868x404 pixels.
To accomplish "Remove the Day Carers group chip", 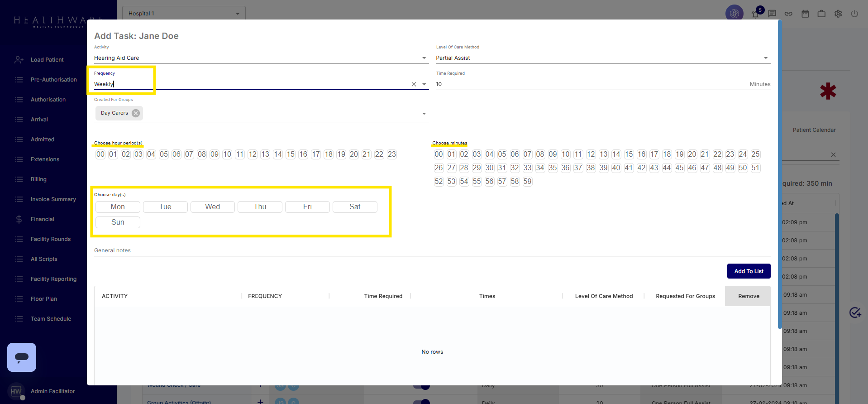I will (x=136, y=113).
